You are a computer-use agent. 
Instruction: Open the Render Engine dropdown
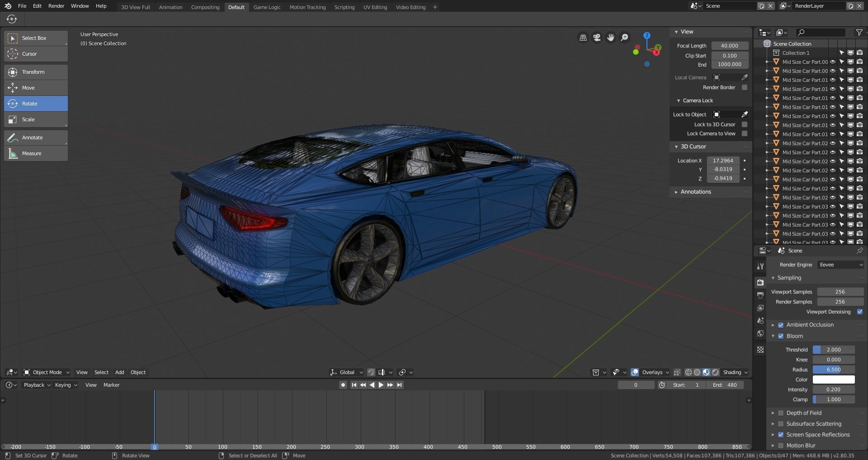point(840,265)
